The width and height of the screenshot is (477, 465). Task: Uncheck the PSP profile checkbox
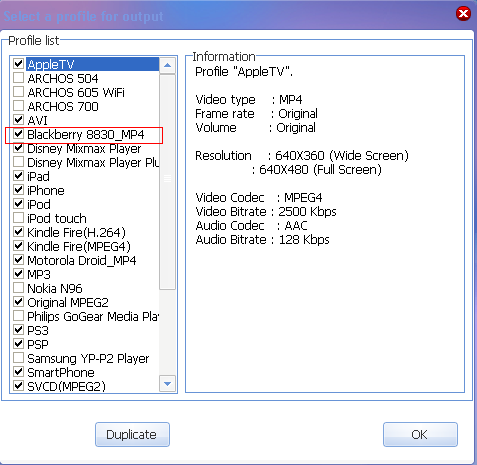click(x=18, y=344)
